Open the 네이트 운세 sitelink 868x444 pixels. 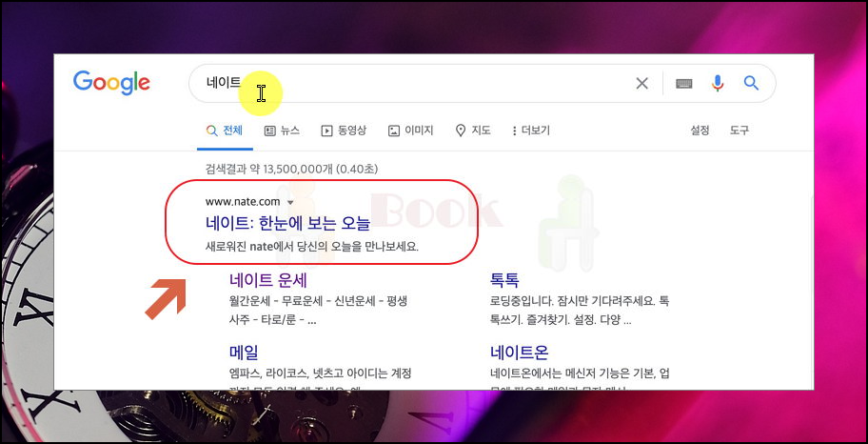point(268,280)
